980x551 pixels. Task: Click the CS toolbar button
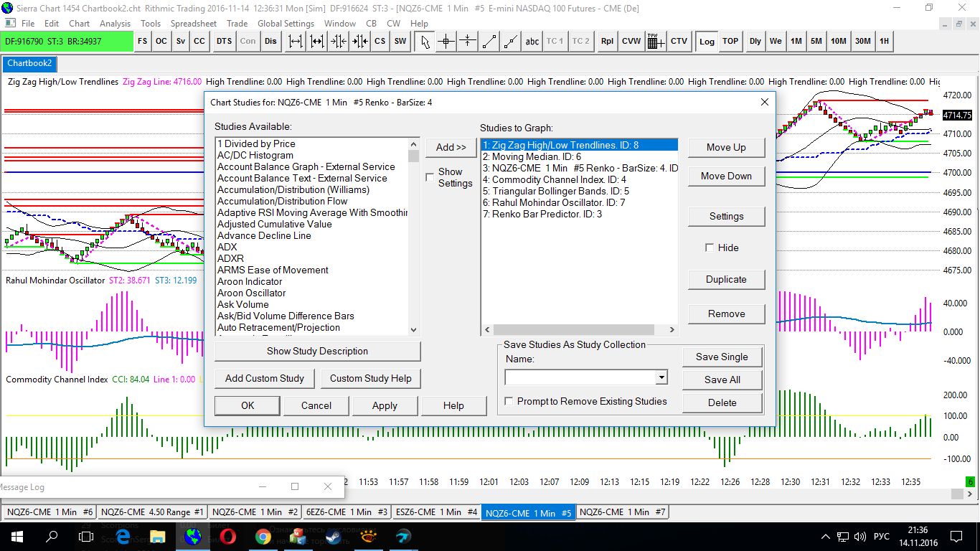[380, 41]
